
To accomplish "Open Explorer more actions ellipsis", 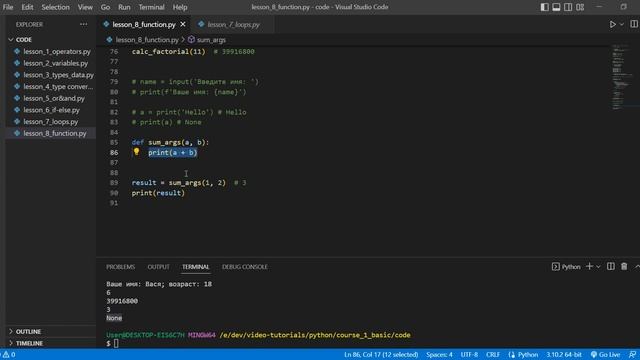I will coord(84,24).
